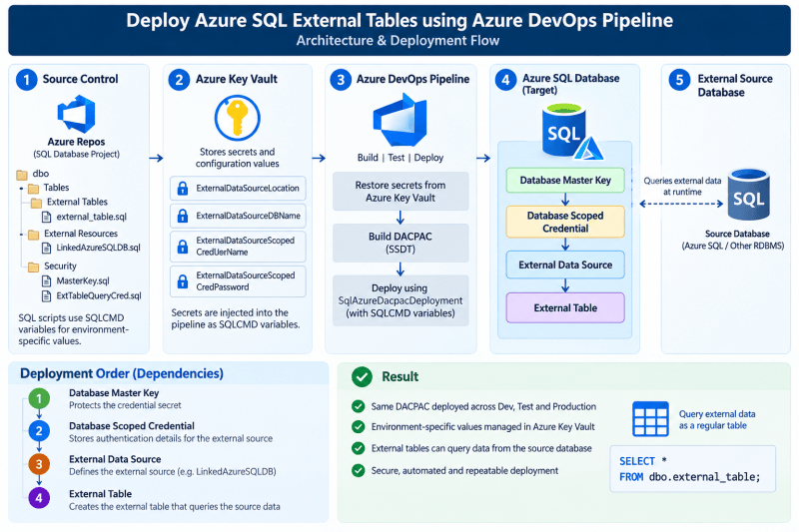This screenshot has height=532, width=799.
Task: Select the Build DACPAC (SSDT) step box
Action: pyautogui.click(x=400, y=243)
